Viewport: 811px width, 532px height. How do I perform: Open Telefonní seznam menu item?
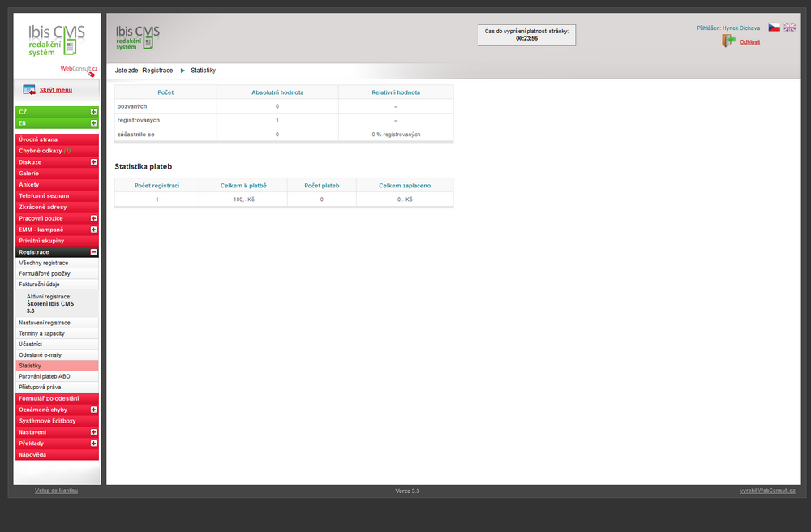57,196
